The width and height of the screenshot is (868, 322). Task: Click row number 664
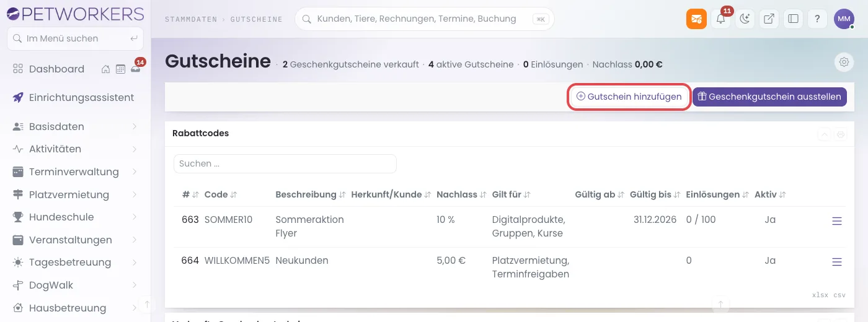click(190, 261)
